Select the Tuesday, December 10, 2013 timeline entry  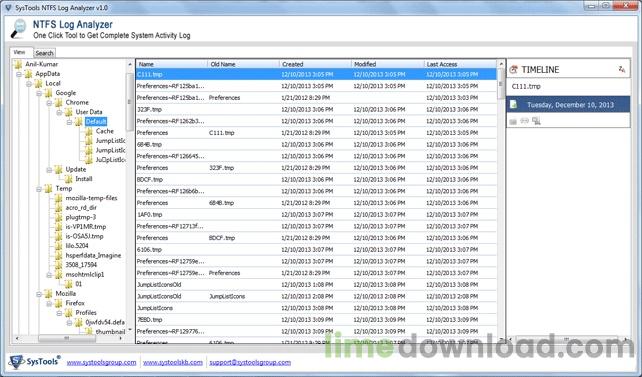pos(568,105)
